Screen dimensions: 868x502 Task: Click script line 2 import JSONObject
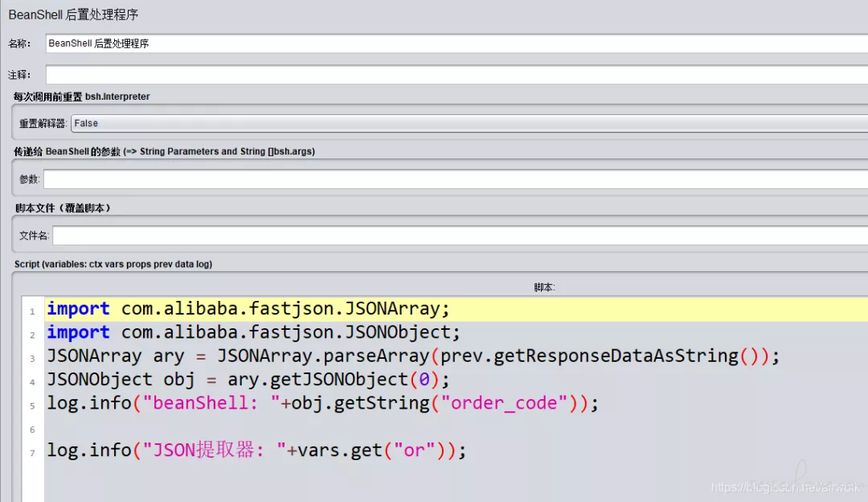253,332
